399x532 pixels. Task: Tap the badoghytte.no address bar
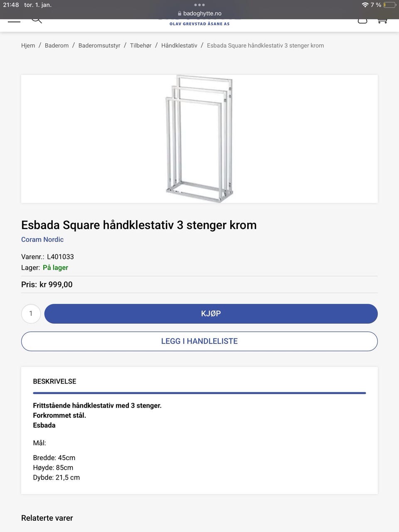199,13
